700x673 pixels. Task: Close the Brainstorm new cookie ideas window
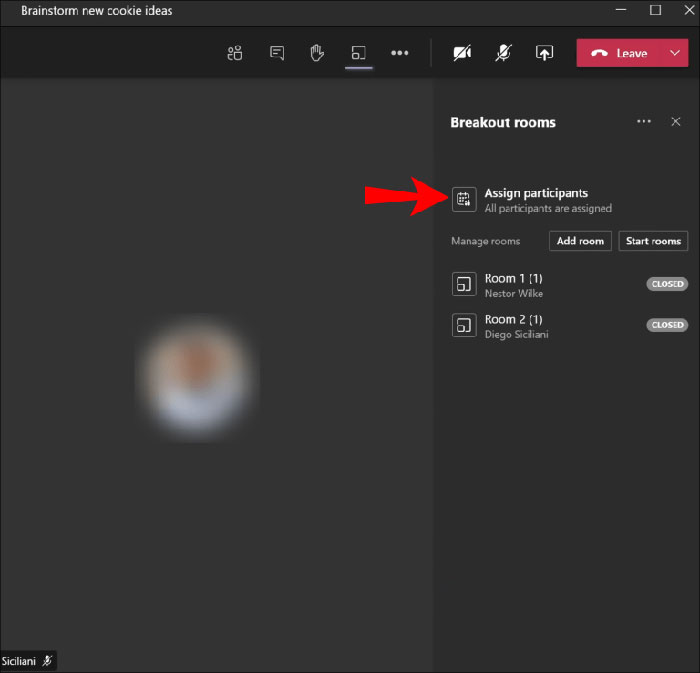[689, 10]
